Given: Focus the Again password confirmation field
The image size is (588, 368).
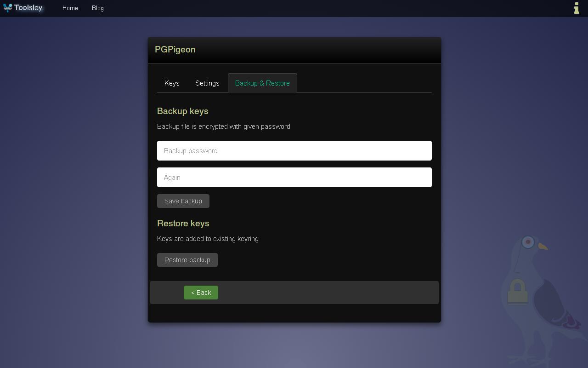Looking at the screenshot, I should coord(294,178).
